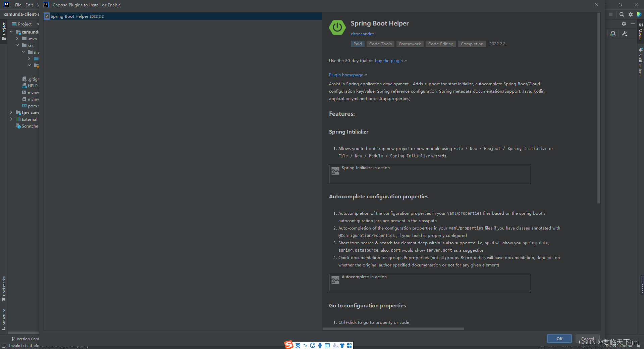The height and width of the screenshot is (349, 644).
Task: Expand the tjm-cam project node
Action: click(x=11, y=112)
